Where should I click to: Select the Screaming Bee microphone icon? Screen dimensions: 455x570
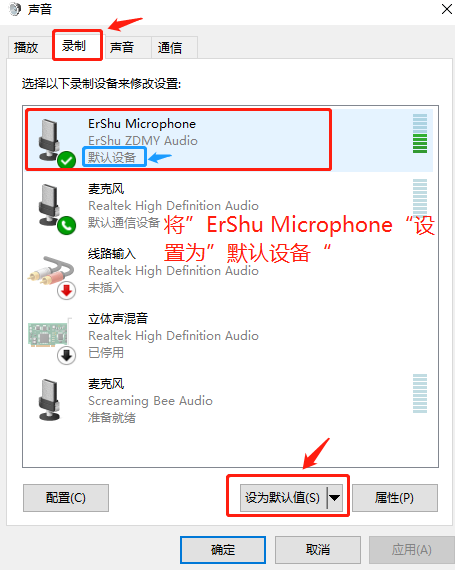point(49,400)
